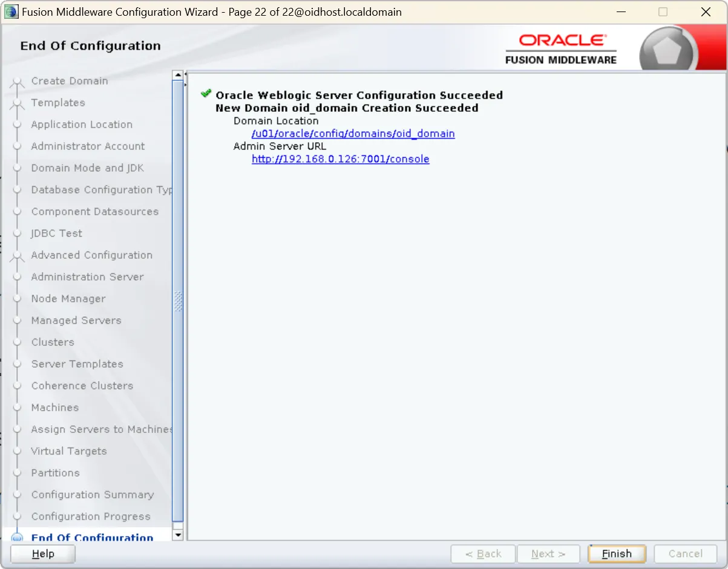728x569 pixels.
Task: Click the Clusters step node circle
Action: click(x=17, y=342)
